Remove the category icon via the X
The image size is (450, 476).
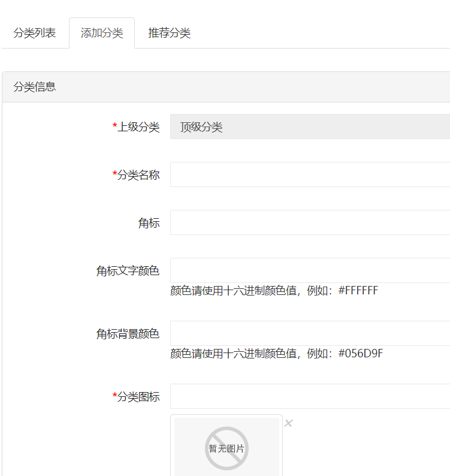288,423
